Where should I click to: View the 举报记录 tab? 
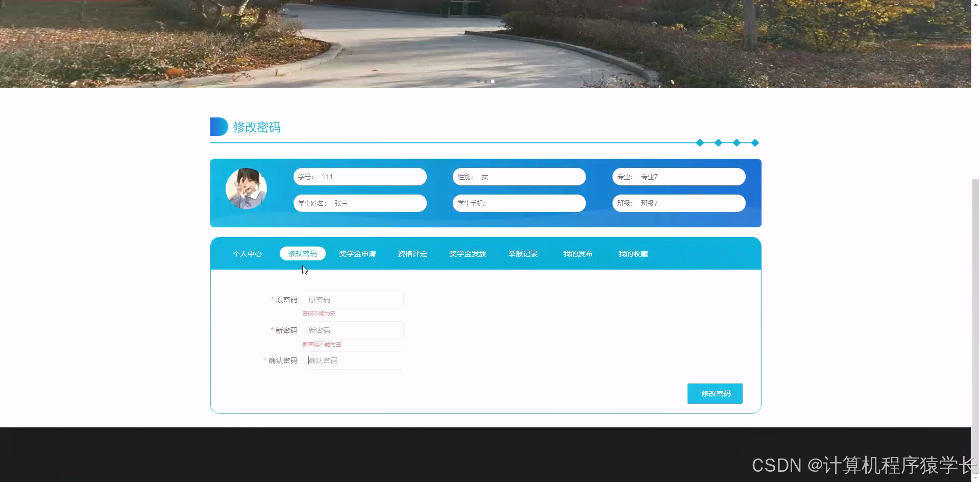(x=523, y=253)
